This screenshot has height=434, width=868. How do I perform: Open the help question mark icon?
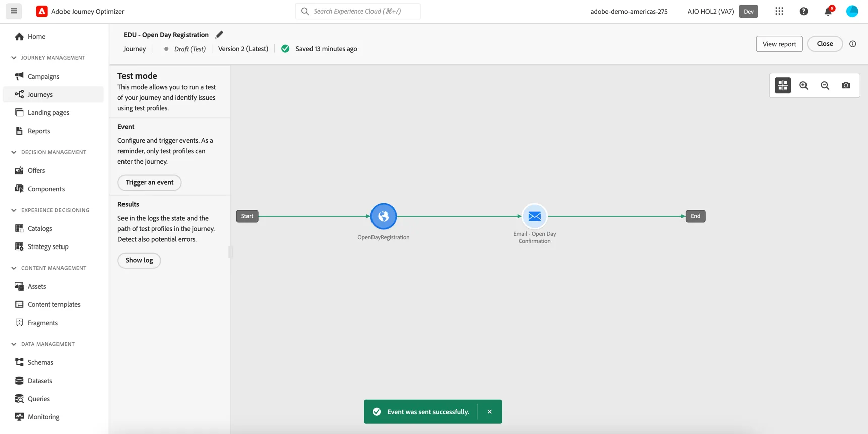[x=803, y=11]
